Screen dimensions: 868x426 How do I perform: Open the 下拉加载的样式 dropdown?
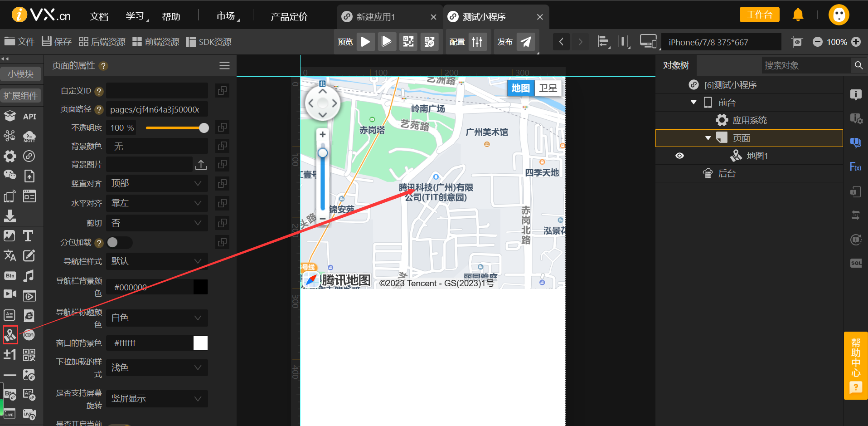(157, 367)
